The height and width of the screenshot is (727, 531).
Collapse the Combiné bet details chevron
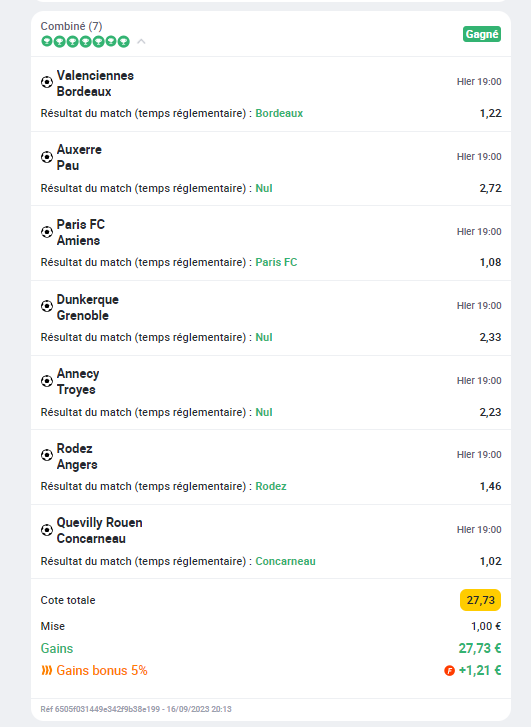click(141, 42)
